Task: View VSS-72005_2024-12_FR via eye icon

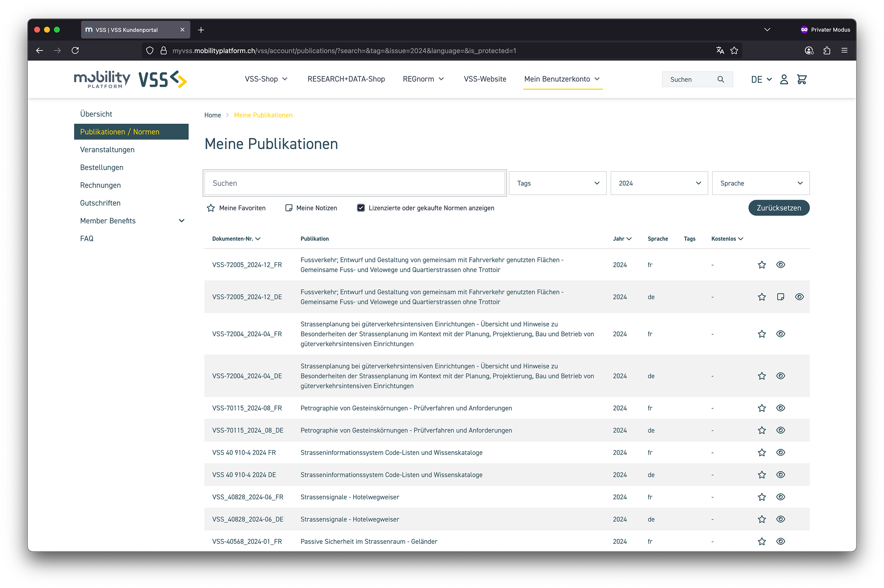Action: (x=780, y=265)
